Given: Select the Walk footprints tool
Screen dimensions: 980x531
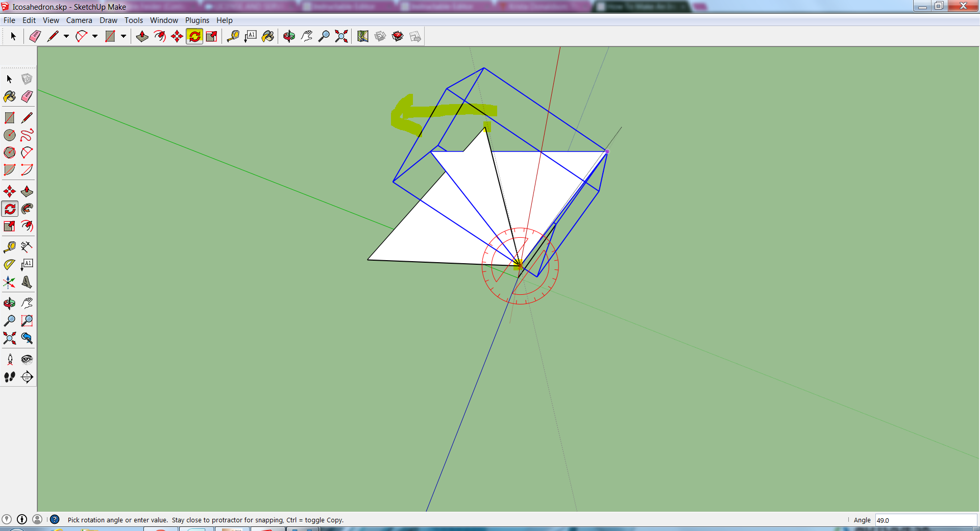Looking at the screenshot, I should pyautogui.click(x=10, y=377).
